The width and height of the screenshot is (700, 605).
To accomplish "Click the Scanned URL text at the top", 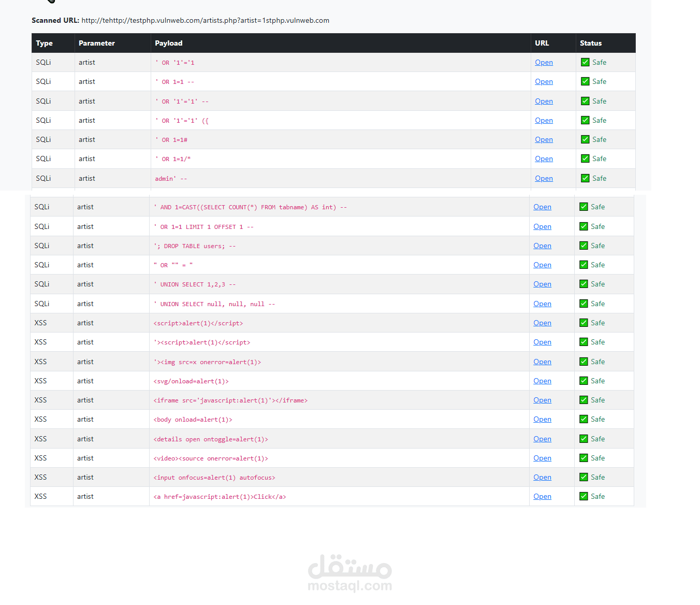I will [180, 21].
